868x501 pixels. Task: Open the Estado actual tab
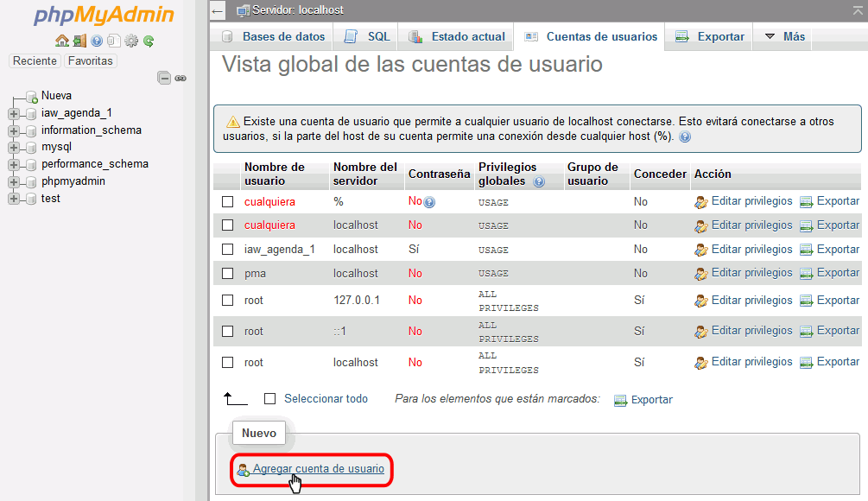pyautogui.click(x=457, y=36)
